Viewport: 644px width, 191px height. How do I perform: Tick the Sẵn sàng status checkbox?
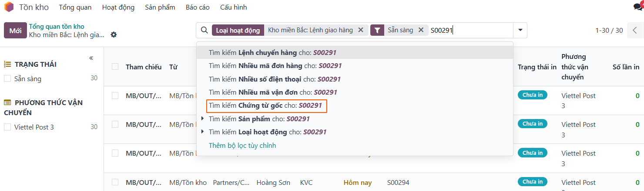[x=7, y=79]
